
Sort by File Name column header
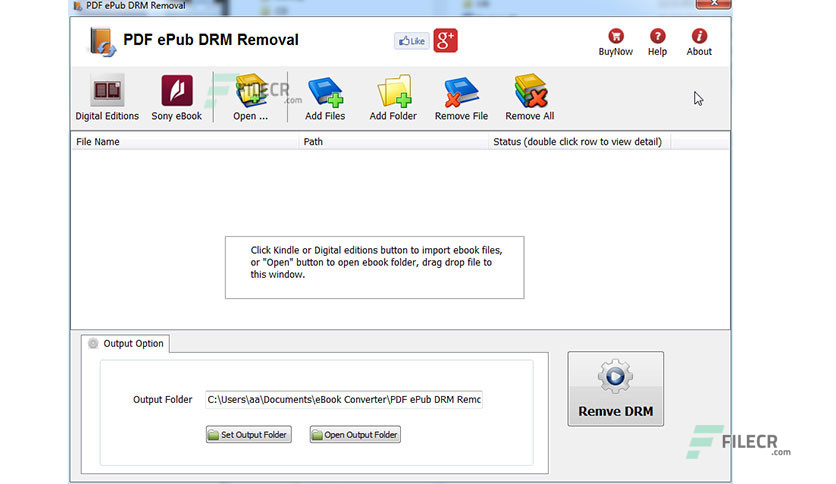click(184, 142)
